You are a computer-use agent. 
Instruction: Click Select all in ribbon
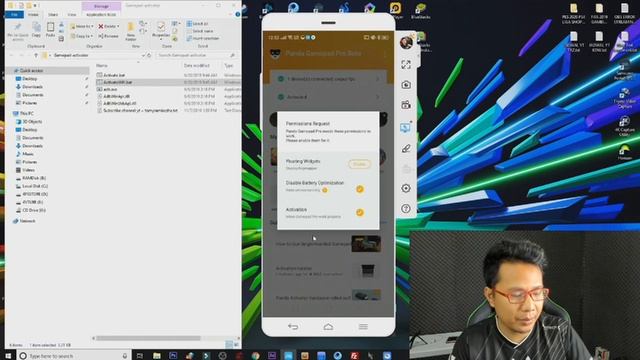197,24
